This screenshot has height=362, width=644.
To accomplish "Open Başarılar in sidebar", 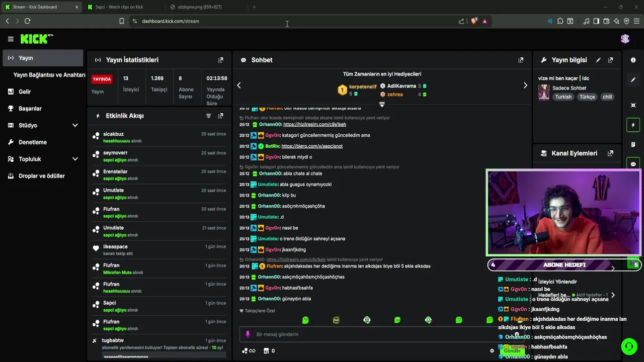I will click(43, 109).
